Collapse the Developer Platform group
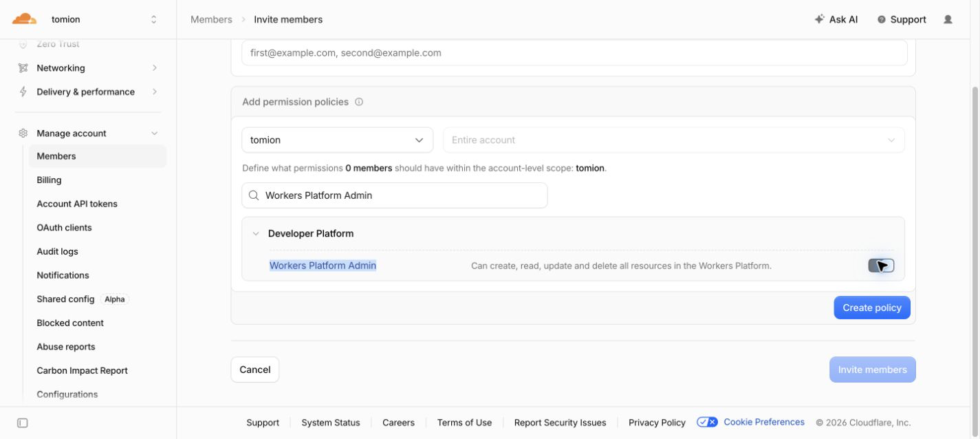Screen dimensions: 980x439 [256, 234]
